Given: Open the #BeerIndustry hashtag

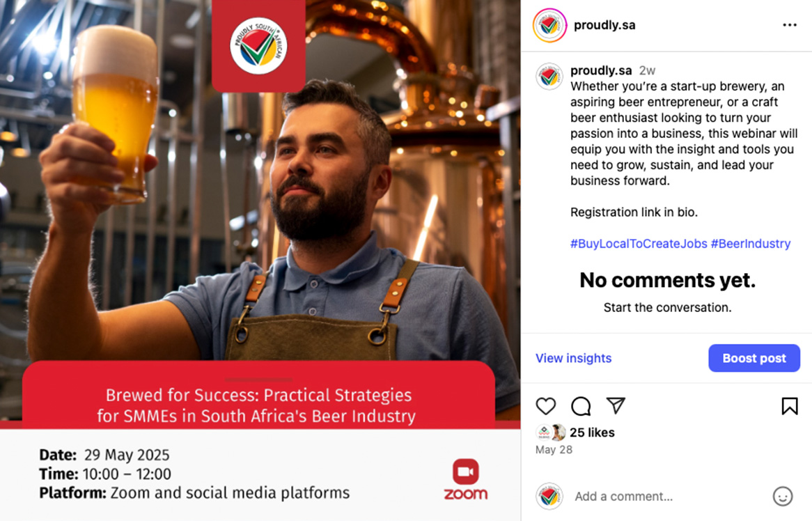Looking at the screenshot, I should (x=751, y=243).
